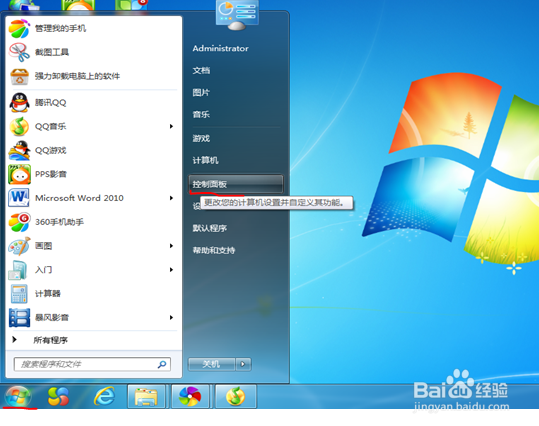
Task: Open 文档 documents
Action: [x=201, y=70]
